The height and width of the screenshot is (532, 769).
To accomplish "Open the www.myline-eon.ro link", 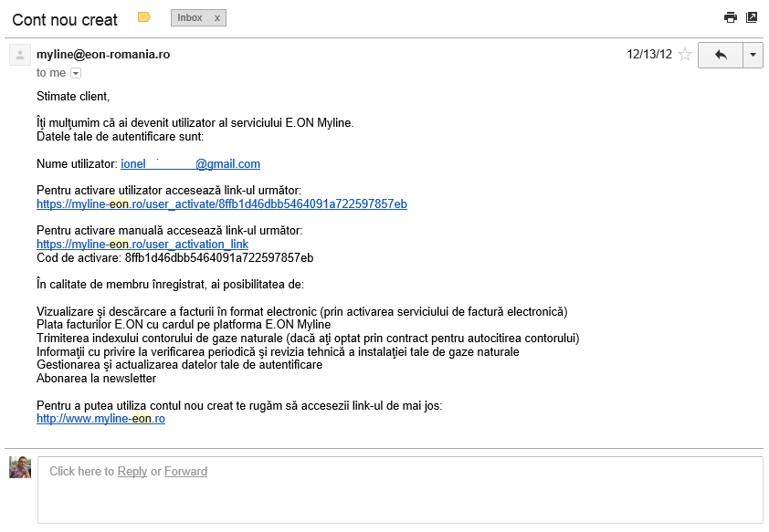I will pos(100,419).
